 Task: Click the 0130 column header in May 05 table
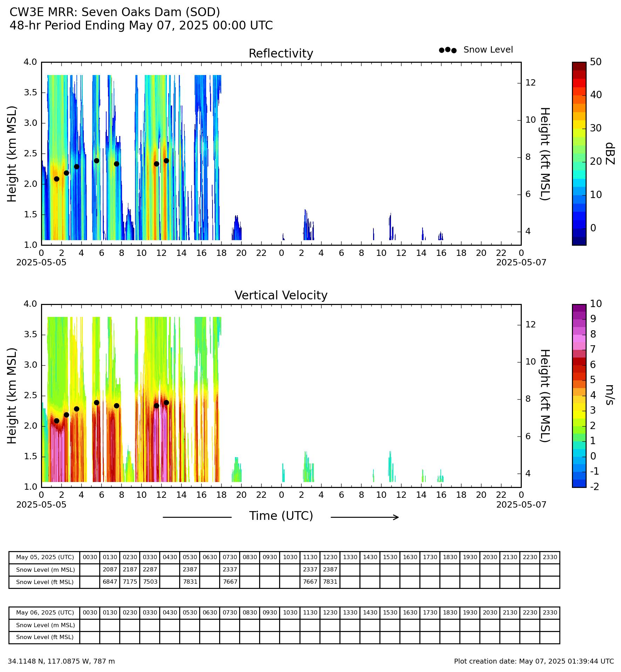(110, 557)
